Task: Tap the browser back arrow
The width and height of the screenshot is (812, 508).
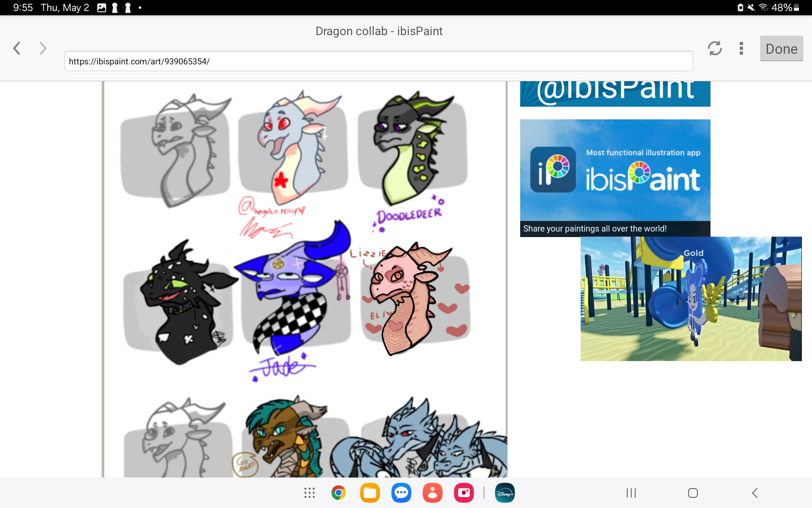Action: click(x=17, y=48)
